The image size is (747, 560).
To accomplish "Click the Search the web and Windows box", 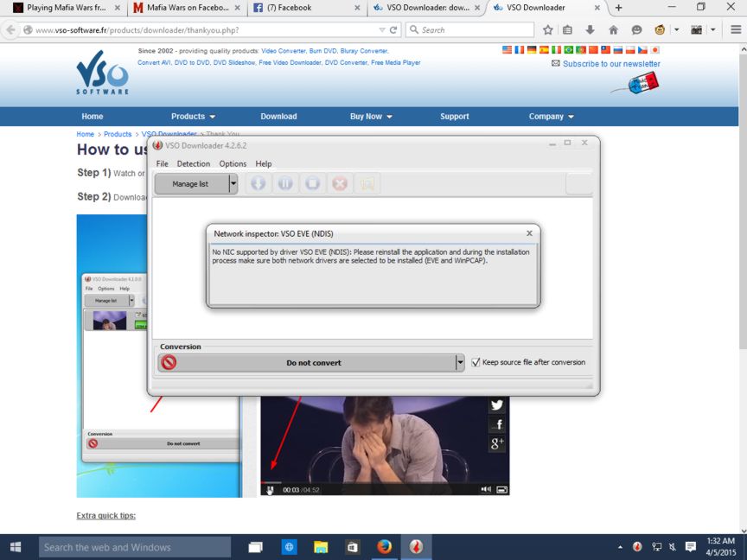I will click(135, 547).
